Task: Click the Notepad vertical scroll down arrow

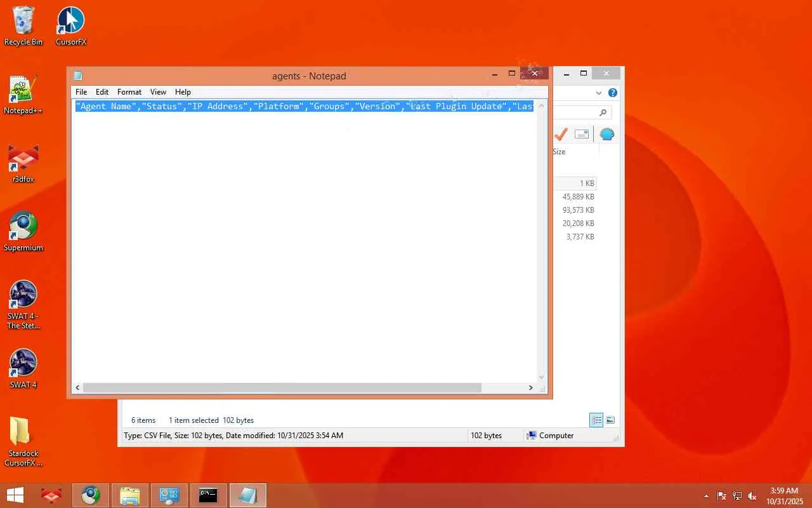Action: point(541,377)
